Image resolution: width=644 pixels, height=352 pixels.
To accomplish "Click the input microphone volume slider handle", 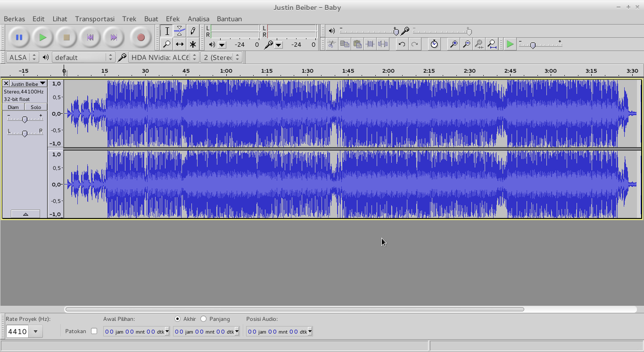I will [x=469, y=31].
